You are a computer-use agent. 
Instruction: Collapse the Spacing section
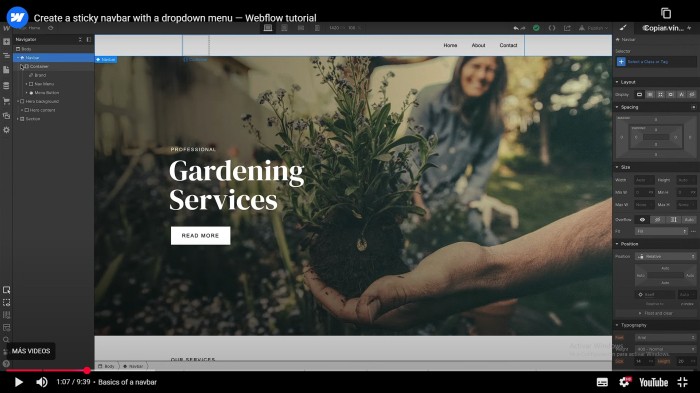point(617,107)
